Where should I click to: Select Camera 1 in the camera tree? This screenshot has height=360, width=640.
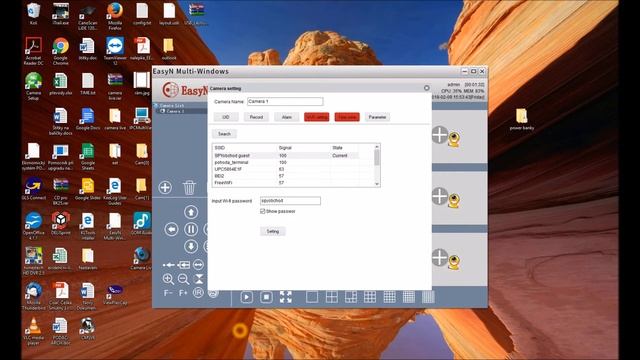tap(175, 111)
